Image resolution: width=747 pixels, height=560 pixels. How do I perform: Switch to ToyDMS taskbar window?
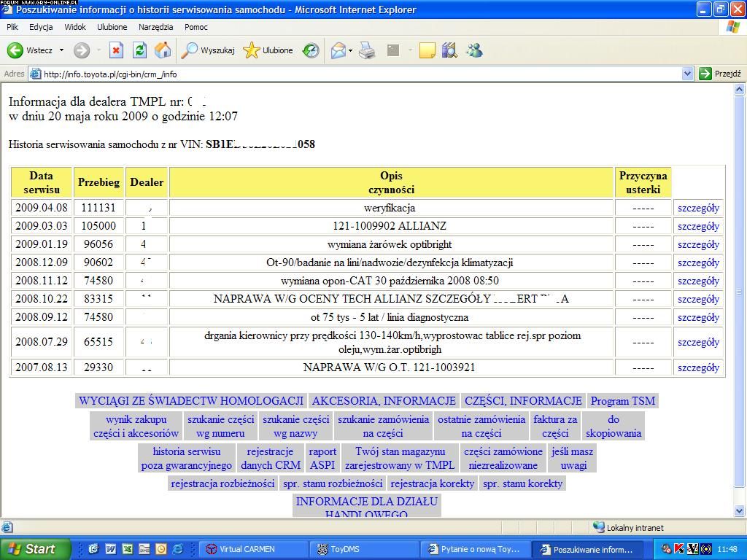click(365, 549)
